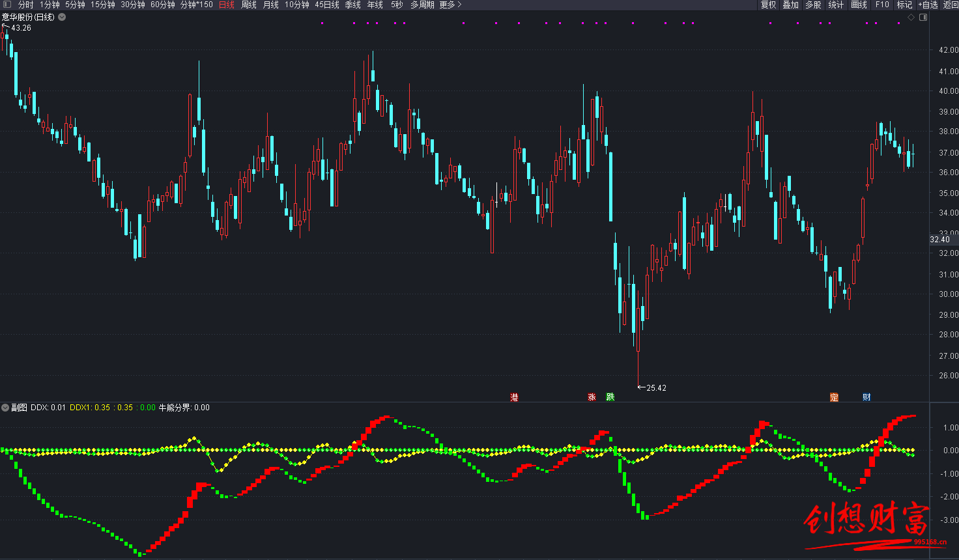
Task: Click the DDX: 0.01 indicator value
Action: [48, 408]
